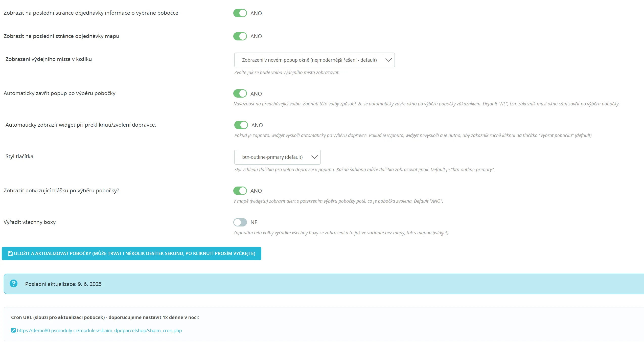
Task: Click the floppy disk save icon
Action: [x=10, y=253]
